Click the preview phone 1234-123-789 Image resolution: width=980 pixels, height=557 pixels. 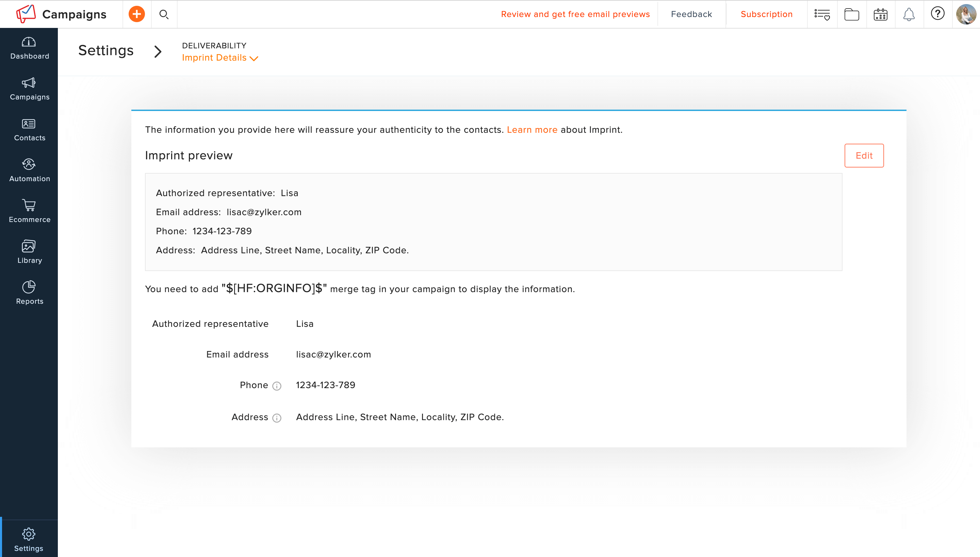[222, 231]
